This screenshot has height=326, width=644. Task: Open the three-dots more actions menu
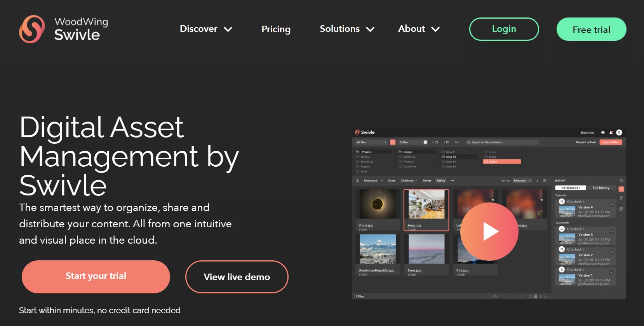[452, 181]
